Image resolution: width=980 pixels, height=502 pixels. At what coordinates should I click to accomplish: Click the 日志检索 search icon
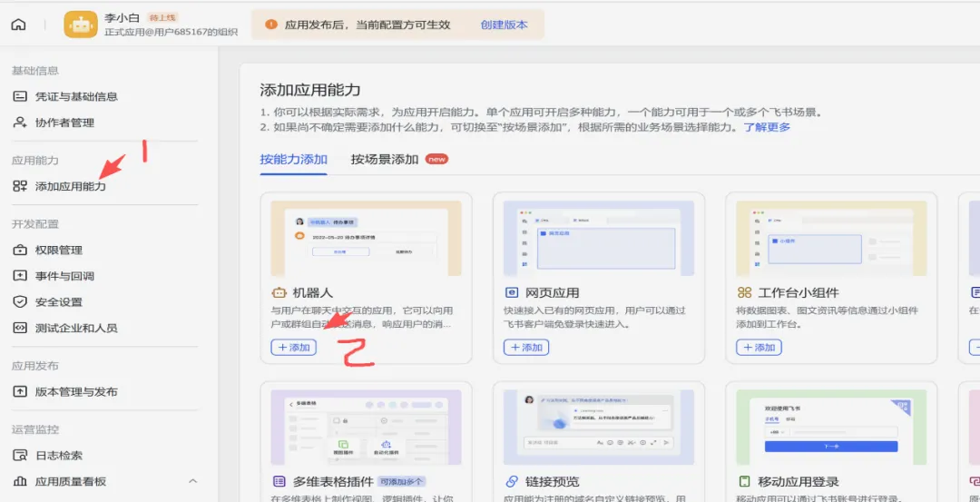click(x=20, y=455)
